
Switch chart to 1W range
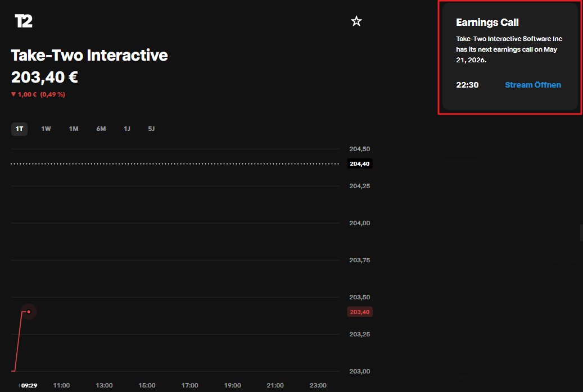[46, 129]
